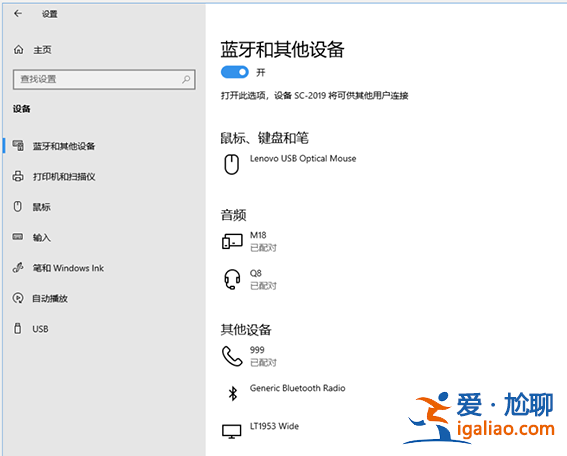This screenshot has width=567, height=456.
Task: Select the 999 device name
Action: click(x=257, y=350)
